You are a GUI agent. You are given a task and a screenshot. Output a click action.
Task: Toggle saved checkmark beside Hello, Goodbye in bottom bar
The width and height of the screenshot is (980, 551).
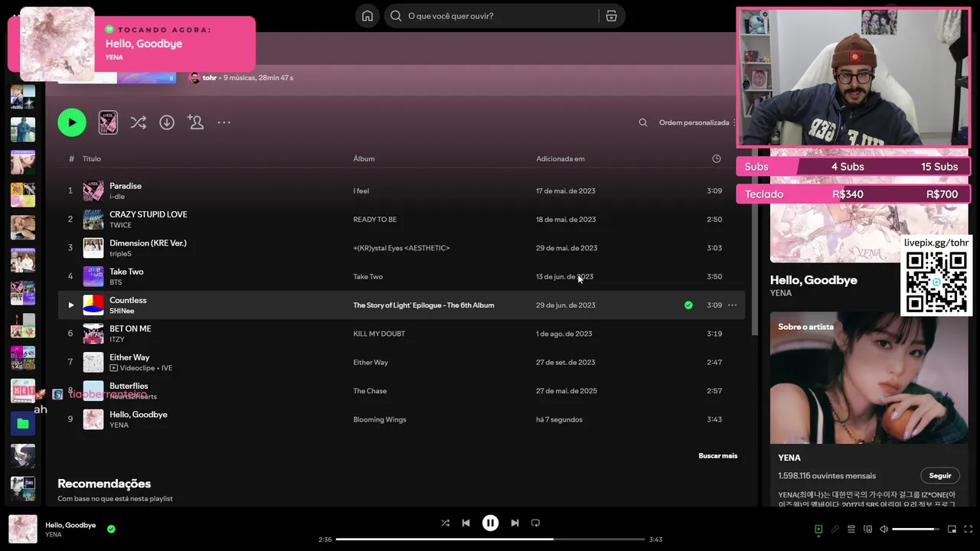pos(111,529)
